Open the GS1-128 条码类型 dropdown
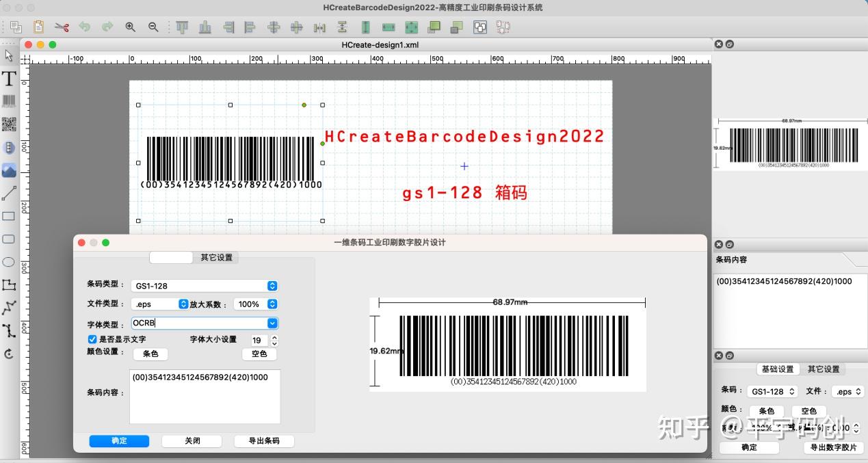The image size is (868, 463). 272,286
